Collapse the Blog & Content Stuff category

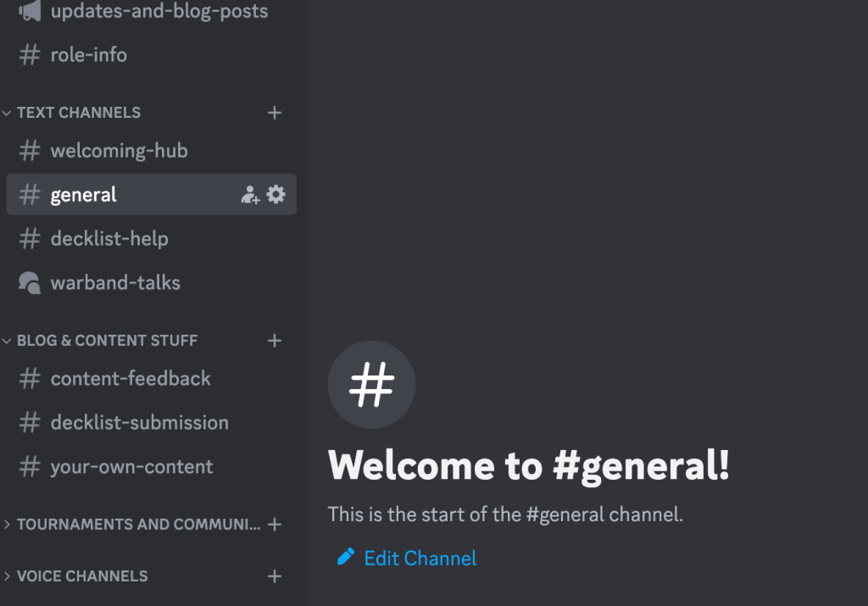click(107, 341)
